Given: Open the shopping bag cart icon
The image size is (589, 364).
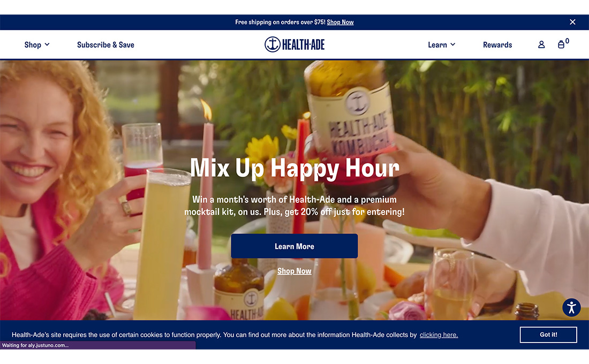Looking at the screenshot, I should (x=561, y=45).
